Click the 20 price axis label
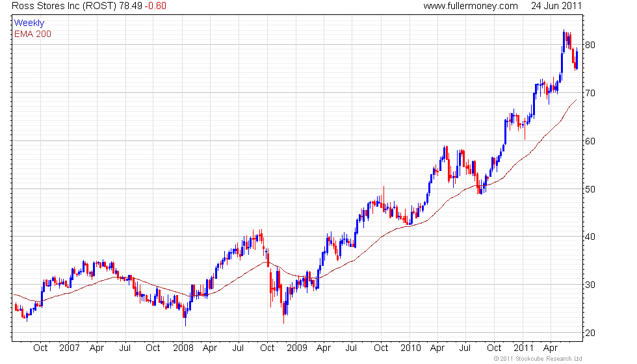The width and height of the screenshot is (637, 364). [590, 333]
